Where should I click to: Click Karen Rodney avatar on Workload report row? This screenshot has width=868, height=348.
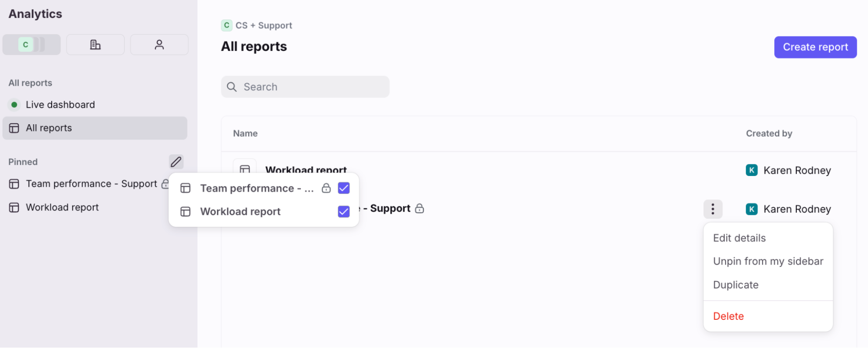752,170
